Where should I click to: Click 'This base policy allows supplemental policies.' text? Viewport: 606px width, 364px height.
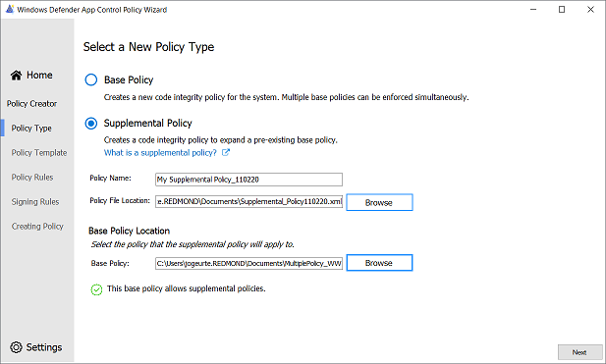(x=187, y=288)
